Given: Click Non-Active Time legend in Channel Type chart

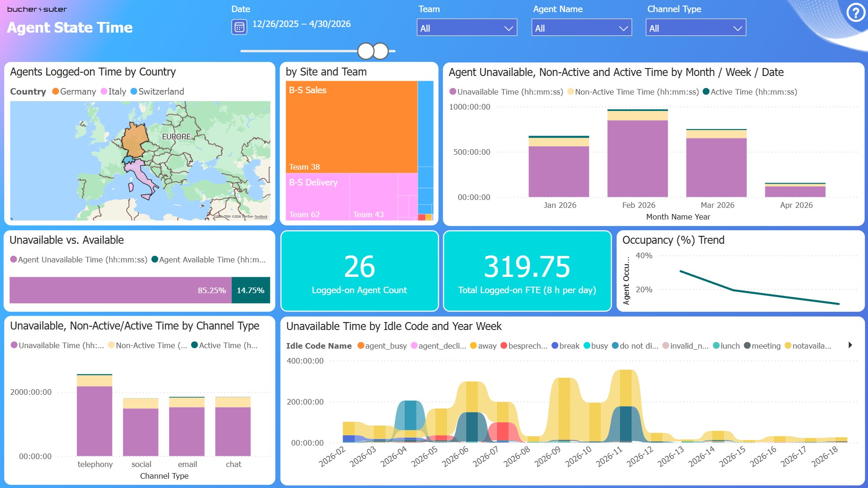Looking at the screenshot, I should (147, 345).
